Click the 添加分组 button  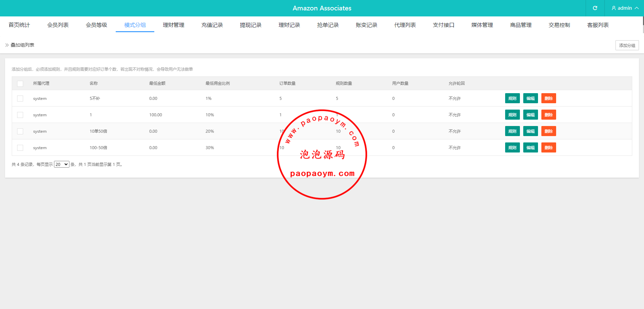pyautogui.click(x=627, y=45)
